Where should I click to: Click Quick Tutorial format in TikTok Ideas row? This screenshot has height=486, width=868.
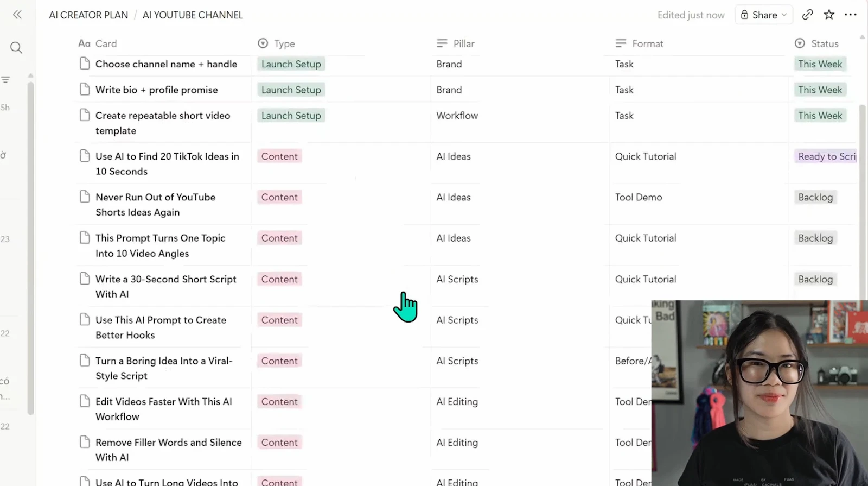pyautogui.click(x=646, y=156)
